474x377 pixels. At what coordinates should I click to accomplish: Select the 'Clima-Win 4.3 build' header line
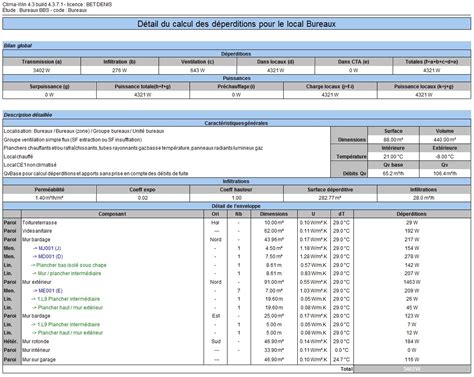pos(57,4)
